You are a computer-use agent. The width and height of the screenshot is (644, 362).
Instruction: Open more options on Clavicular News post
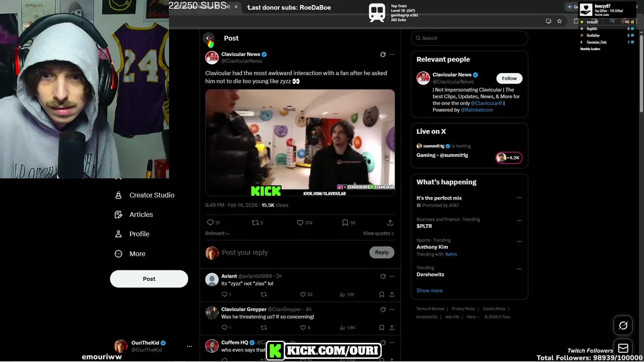click(392, 54)
